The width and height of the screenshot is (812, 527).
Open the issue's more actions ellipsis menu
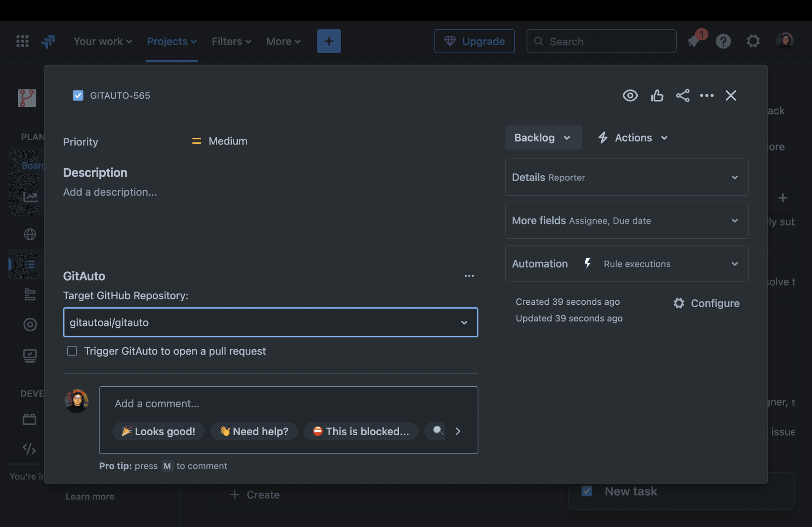point(707,96)
